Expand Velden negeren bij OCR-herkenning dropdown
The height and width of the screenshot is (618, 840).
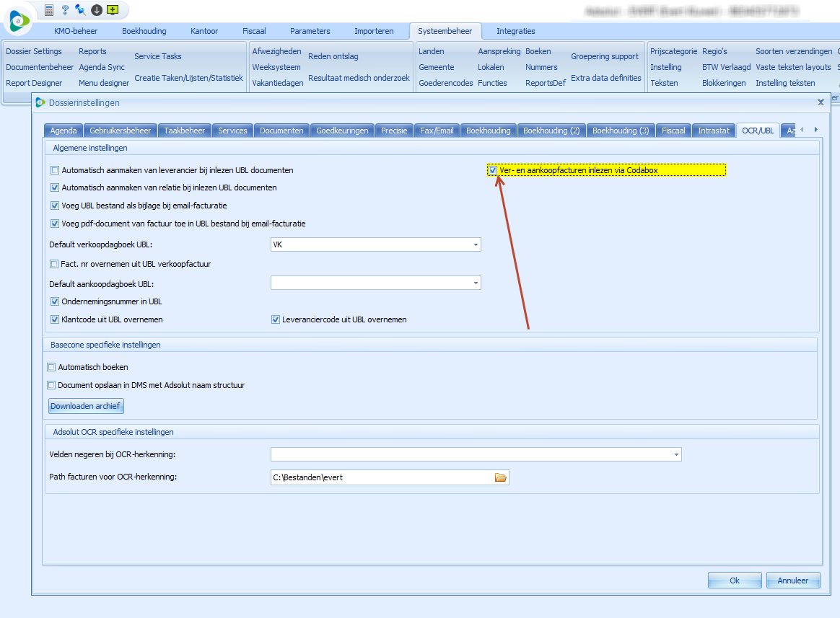click(676, 454)
